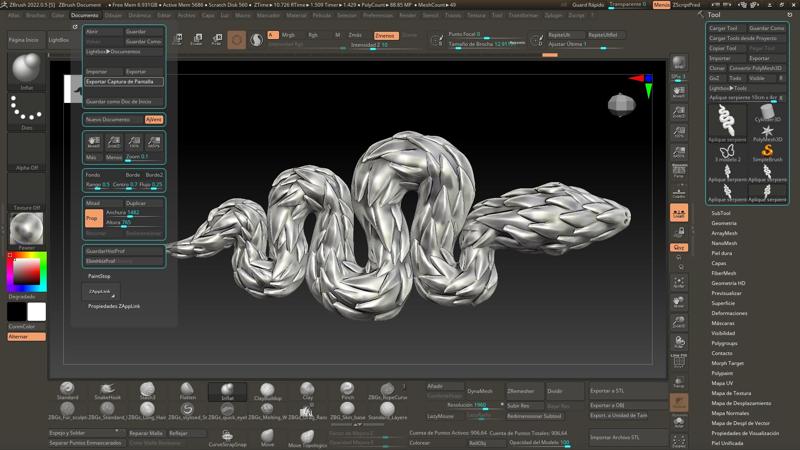Viewport: 800px width, 450px height.
Task: Click the BPR render icon on right shelf
Action: (679, 63)
